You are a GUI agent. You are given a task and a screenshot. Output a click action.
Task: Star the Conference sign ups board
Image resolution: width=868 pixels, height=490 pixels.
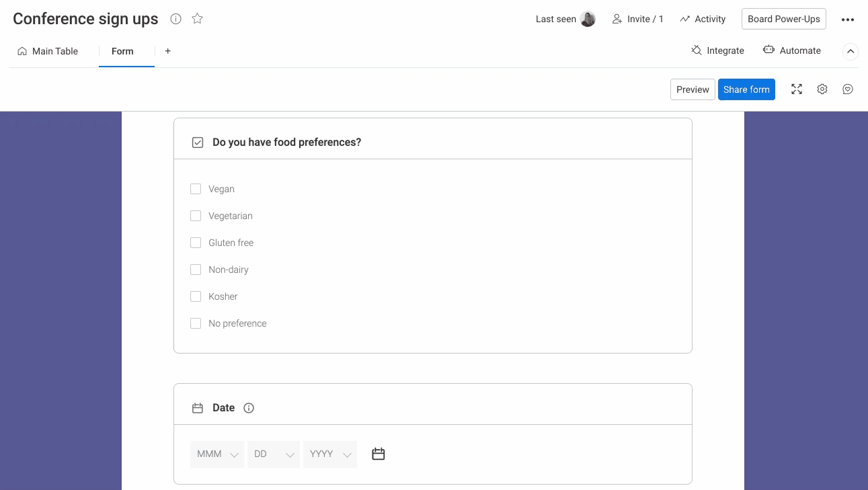(x=197, y=19)
